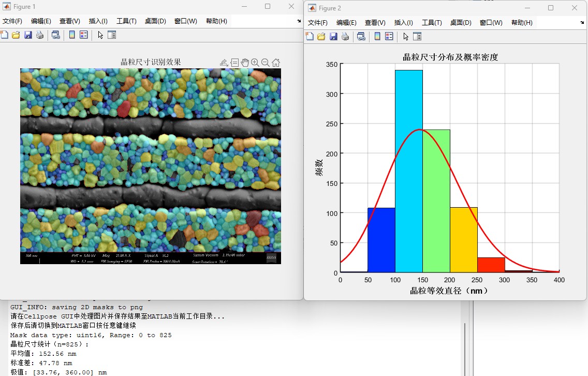Screen dimensions: 588x376
Task: Expand Figure 1 menu bar overflow arrow
Action: (x=299, y=21)
